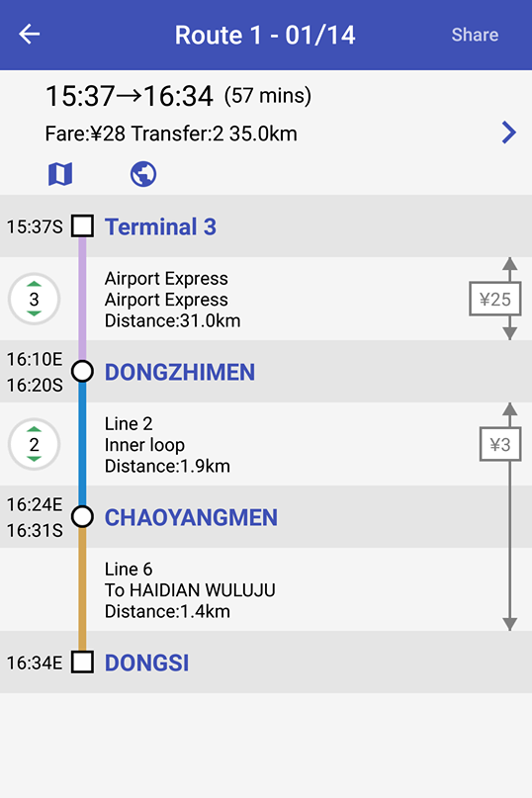Share this route
532x798 pixels.
coord(475,35)
